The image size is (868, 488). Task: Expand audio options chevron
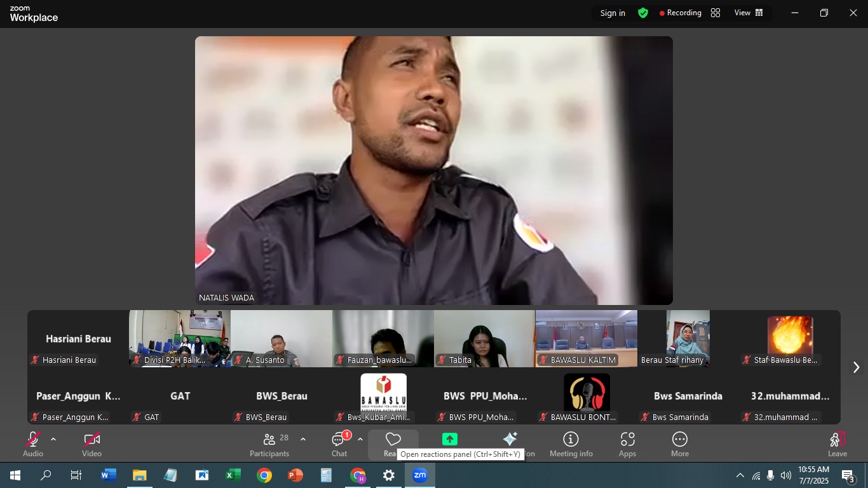click(53, 439)
